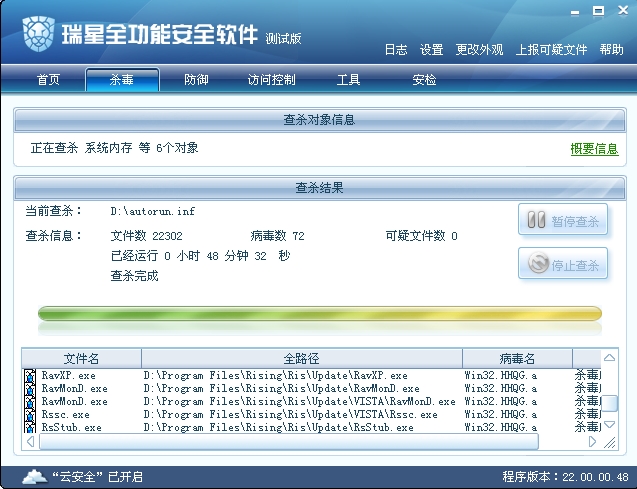Screen dimensions: 637x489
Task: Click the 查杀完成 status text
Action: click(134, 276)
